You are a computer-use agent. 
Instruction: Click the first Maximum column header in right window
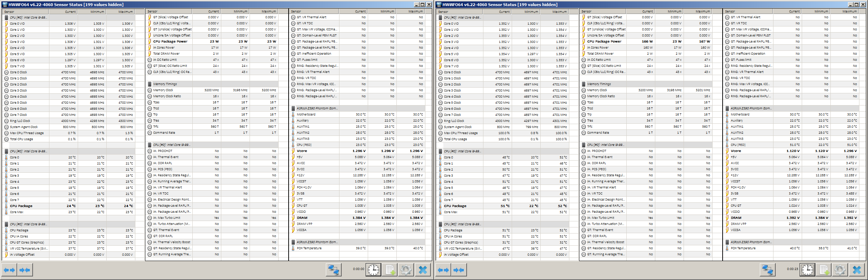pyautogui.click(x=554, y=12)
